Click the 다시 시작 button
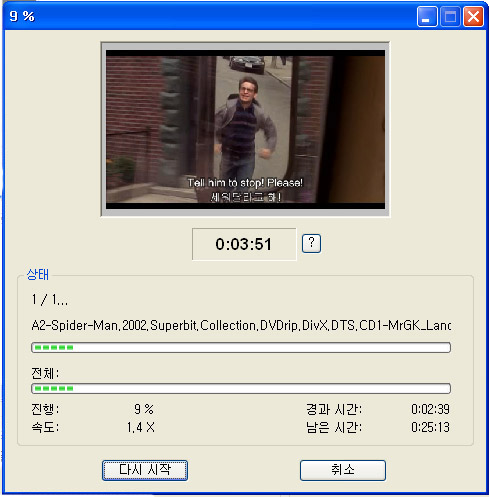 [145, 470]
